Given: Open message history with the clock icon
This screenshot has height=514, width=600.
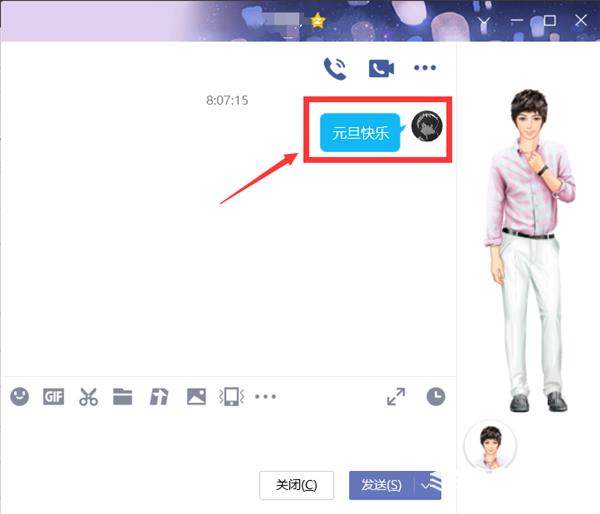Looking at the screenshot, I should coord(436,397).
